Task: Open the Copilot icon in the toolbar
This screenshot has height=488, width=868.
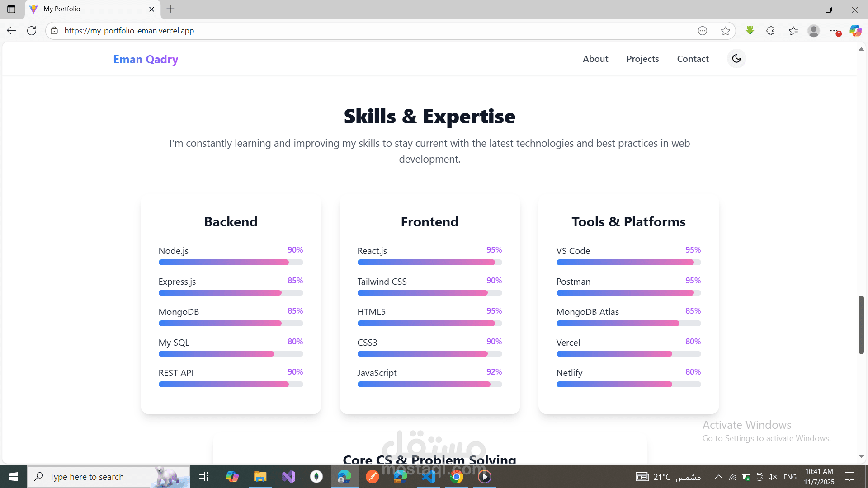Action: (855, 31)
